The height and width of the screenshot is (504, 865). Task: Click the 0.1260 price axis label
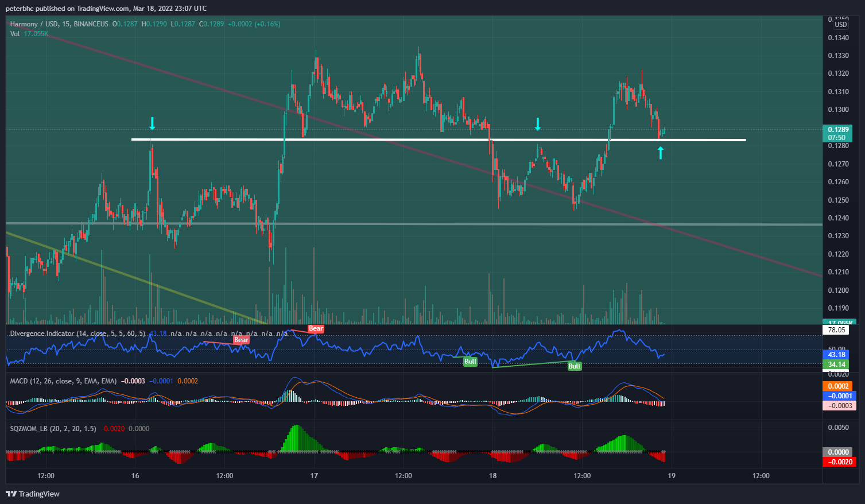click(838, 182)
